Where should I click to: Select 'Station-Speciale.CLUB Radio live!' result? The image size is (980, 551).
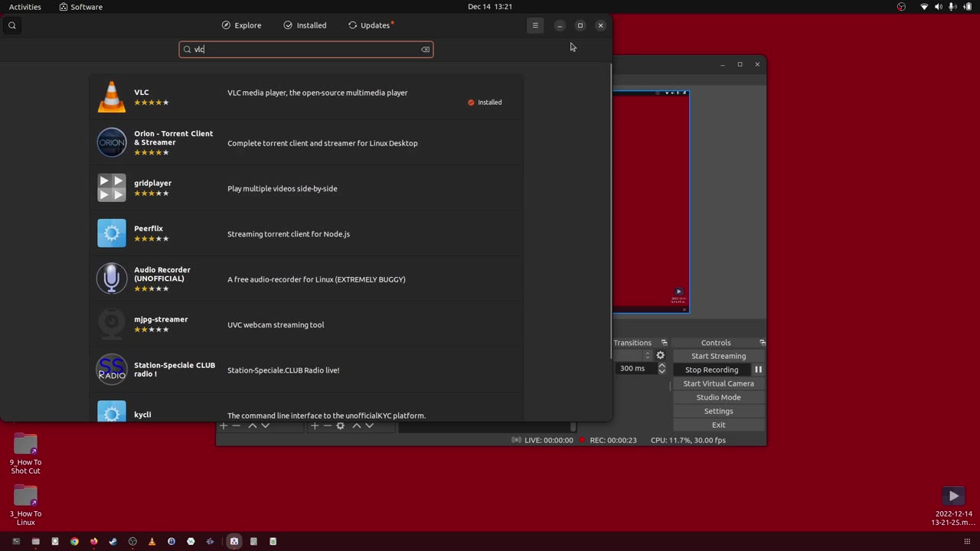coord(283,370)
